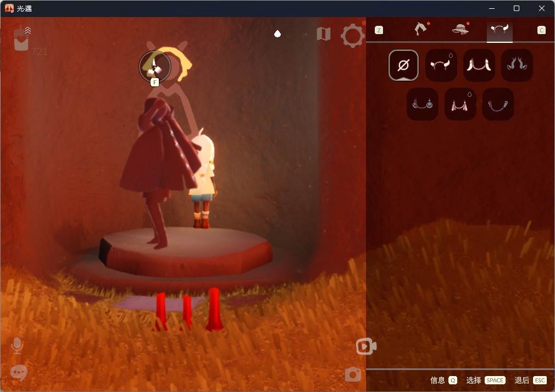Open the settings gear
This screenshot has width=555, height=392.
(x=352, y=35)
